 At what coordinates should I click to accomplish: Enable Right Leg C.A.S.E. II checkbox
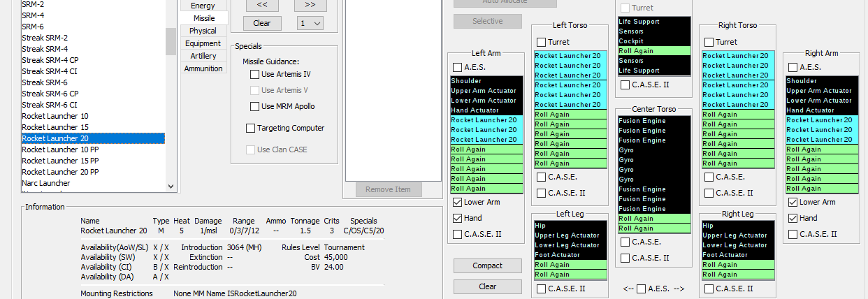click(709, 288)
